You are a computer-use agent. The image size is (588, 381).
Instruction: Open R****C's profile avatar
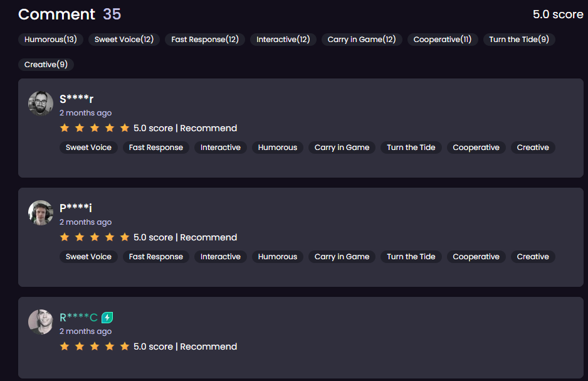pos(41,322)
